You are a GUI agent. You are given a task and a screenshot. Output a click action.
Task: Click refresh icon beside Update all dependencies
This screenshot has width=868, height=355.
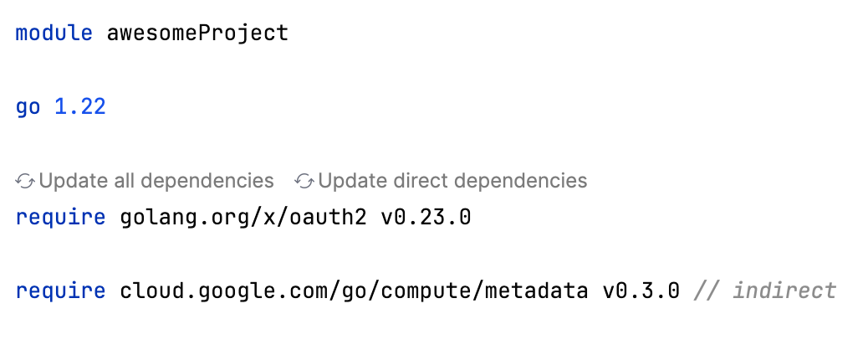pyautogui.click(x=25, y=181)
